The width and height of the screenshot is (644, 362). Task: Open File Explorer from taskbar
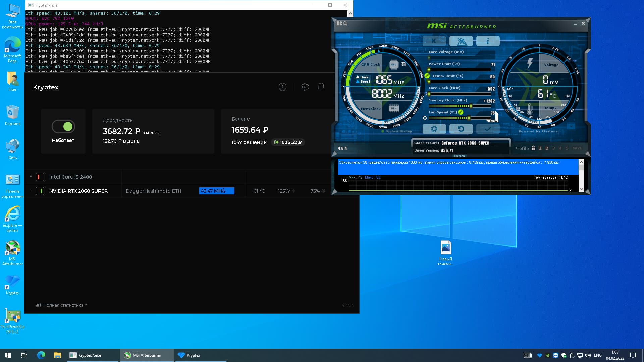tap(57, 355)
